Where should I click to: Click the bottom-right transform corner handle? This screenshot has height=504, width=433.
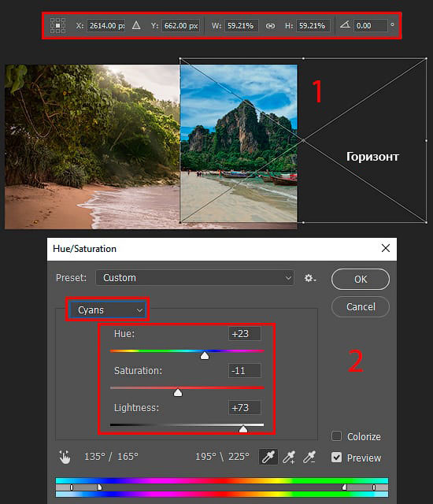click(x=426, y=222)
